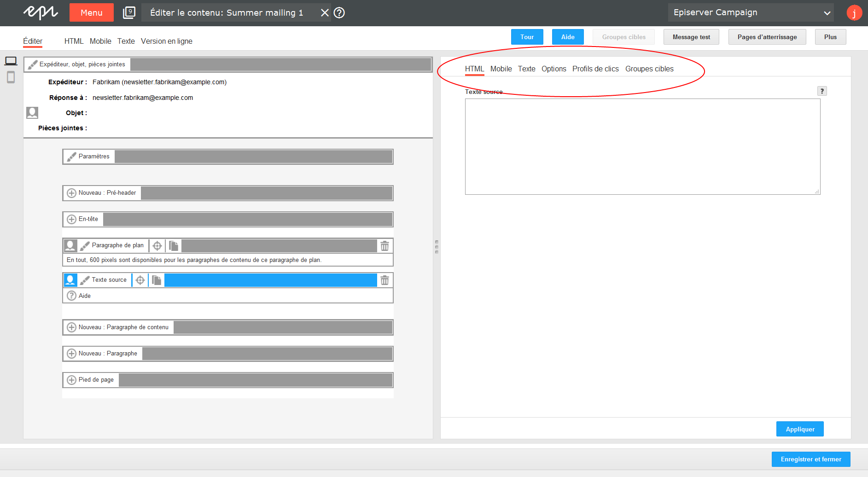This screenshot has height=477, width=868.
Task: Start the Tour button
Action: tap(527, 37)
